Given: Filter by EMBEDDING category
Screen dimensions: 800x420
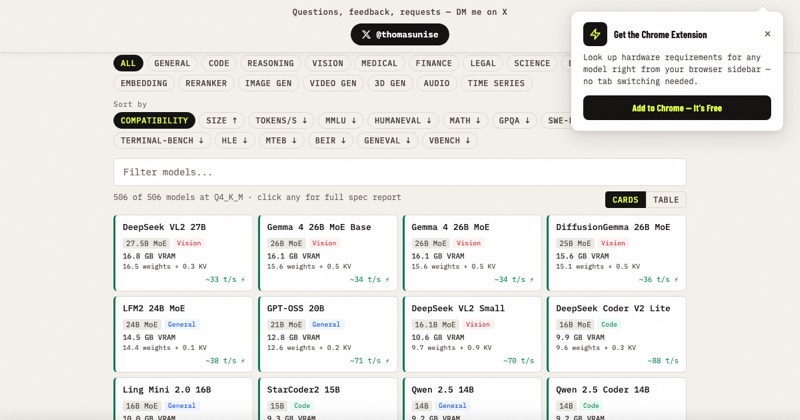Looking at the screenshot, I should click(144, 83).
